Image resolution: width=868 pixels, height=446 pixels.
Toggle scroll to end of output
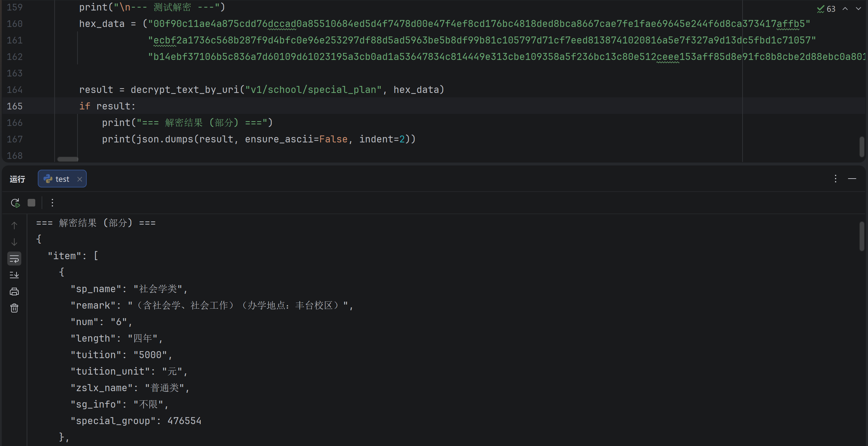tap(14, 275)
